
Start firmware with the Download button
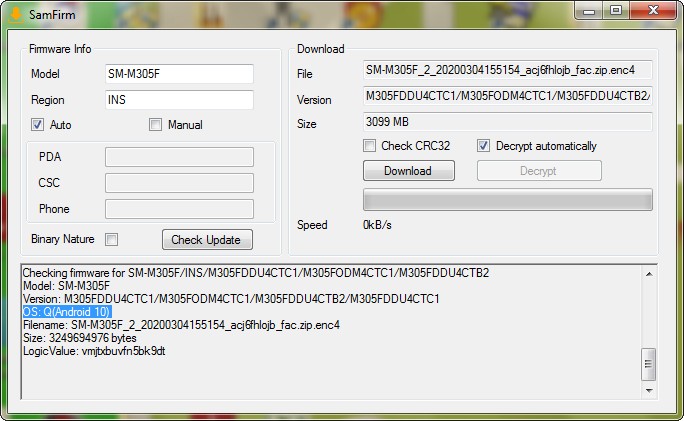[x=409, y=171]
